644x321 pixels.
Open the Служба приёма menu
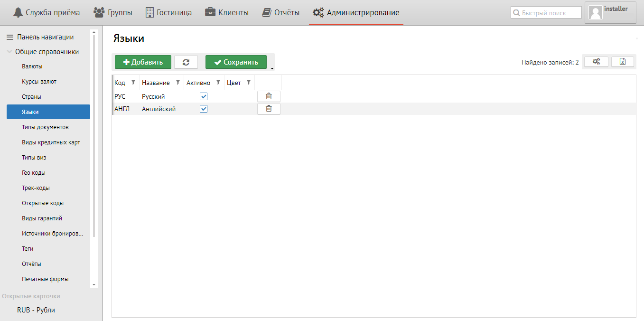point(47,12)
